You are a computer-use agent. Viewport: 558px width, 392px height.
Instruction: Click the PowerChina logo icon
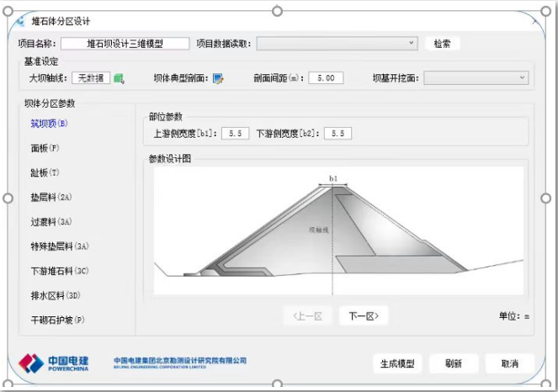[32, 363]
